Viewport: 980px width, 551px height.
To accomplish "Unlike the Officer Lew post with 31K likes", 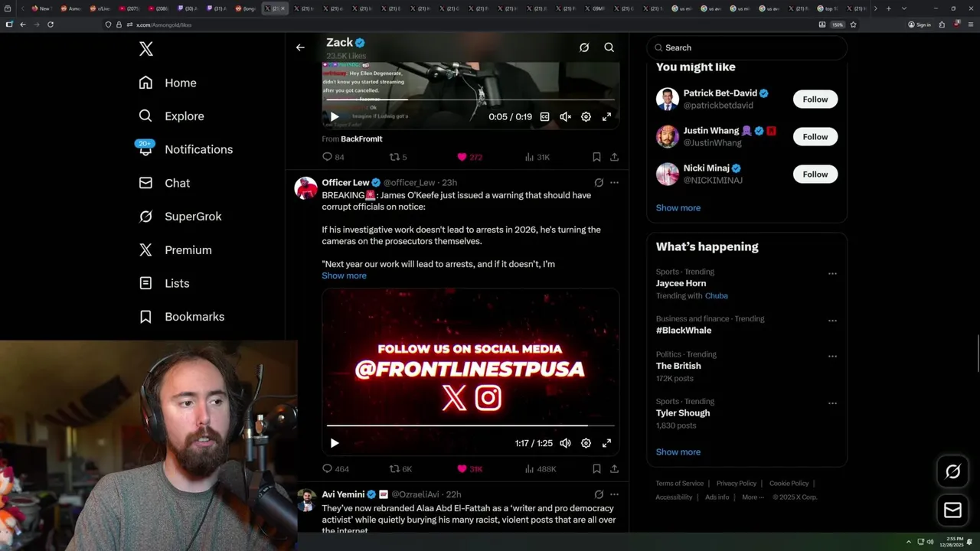I will tap(469, 468).
